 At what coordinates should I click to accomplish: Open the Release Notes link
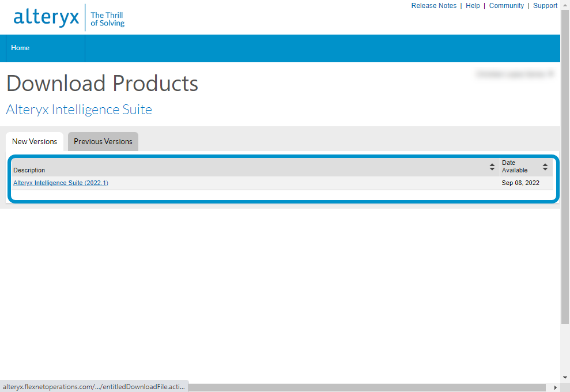[434, 5]
